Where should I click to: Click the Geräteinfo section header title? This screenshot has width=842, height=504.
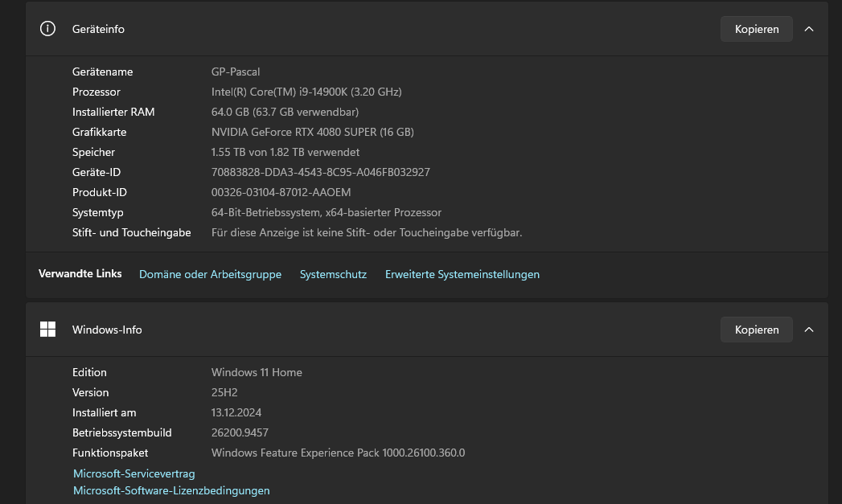tap(98, 29)
